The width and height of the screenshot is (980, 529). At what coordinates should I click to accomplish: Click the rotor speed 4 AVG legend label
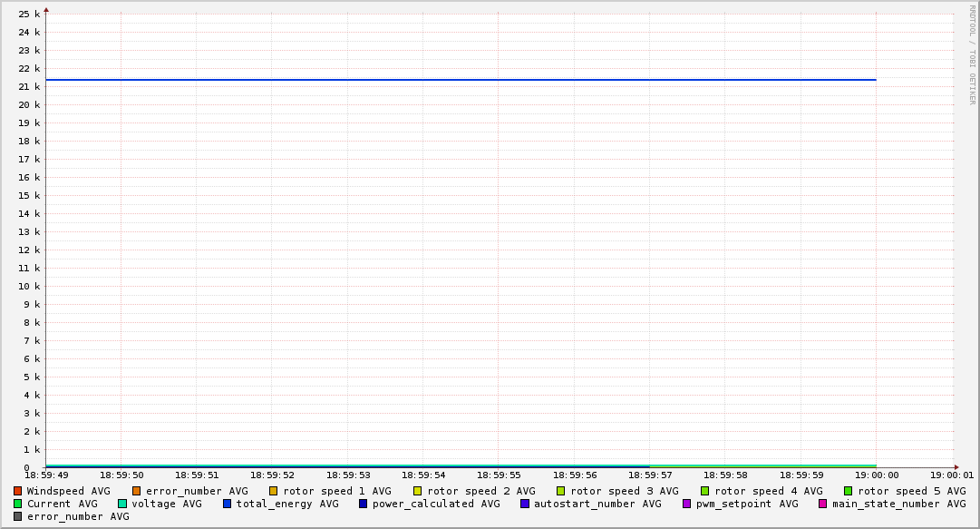(768, 491)
